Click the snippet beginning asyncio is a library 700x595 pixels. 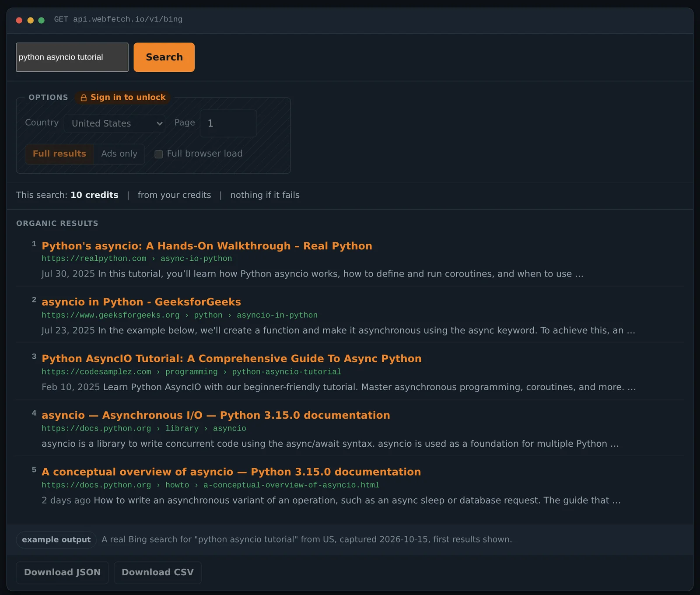[330, 444]
